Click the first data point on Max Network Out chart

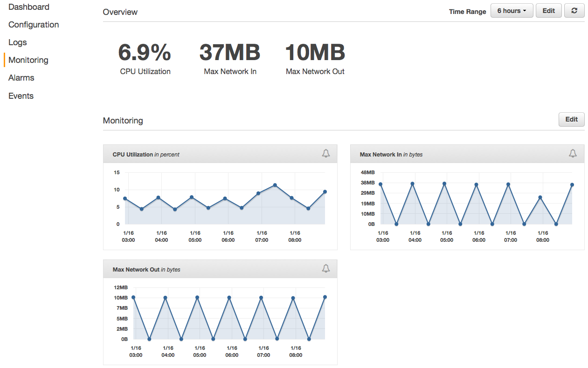tap(133, 297)
